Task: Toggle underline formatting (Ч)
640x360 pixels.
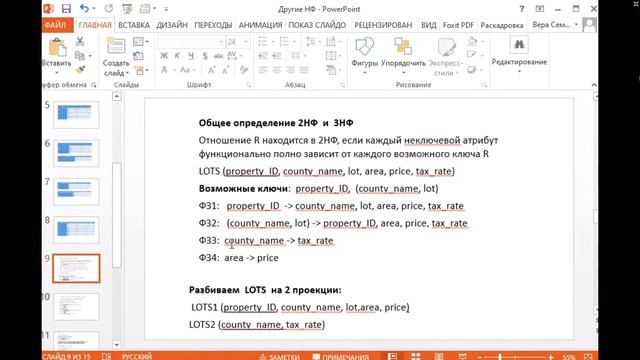Action: [x=191, y=56]
